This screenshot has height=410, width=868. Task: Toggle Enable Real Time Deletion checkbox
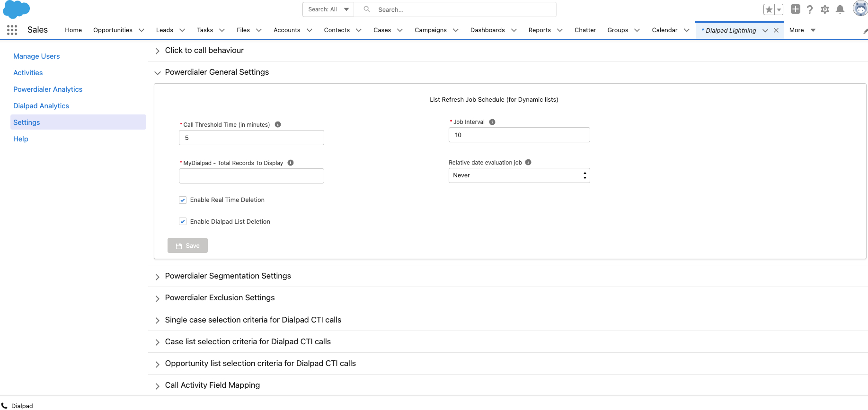183,200
